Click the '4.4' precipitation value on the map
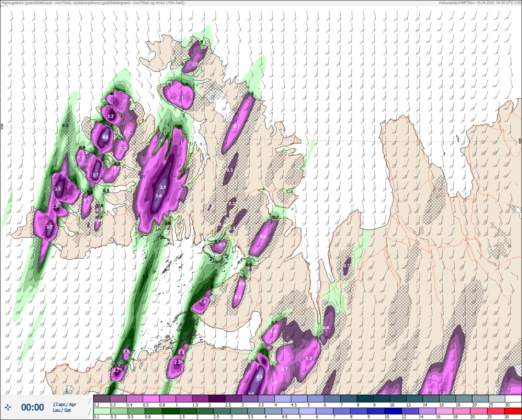Image resolution: width=522 pixels, height=420 pixels. coord(105,137)
